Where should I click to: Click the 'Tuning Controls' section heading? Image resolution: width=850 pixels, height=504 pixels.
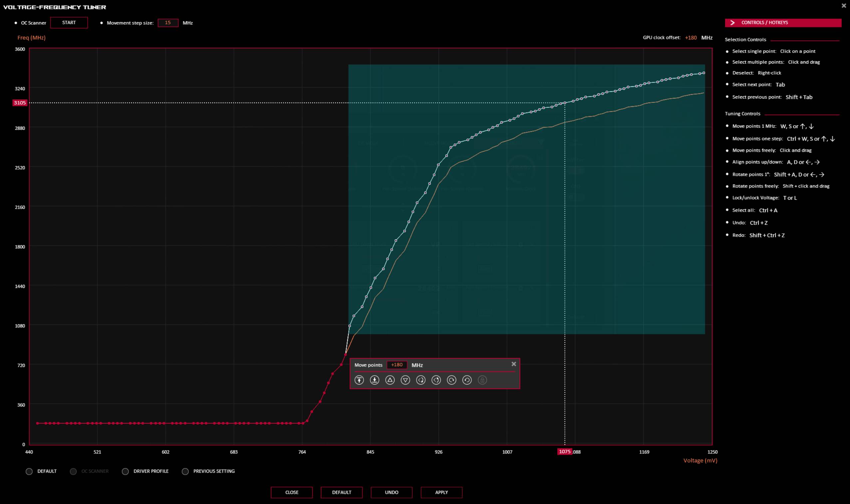coord(742,114)
